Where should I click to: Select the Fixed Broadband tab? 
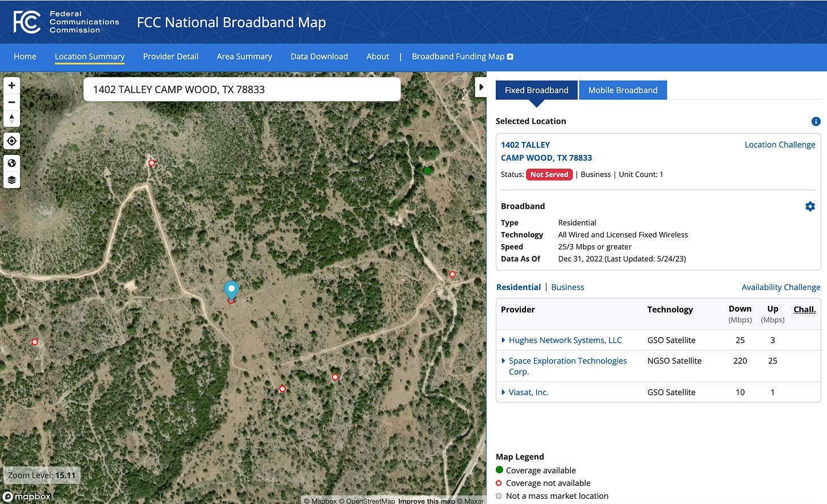tap(537, 90)
